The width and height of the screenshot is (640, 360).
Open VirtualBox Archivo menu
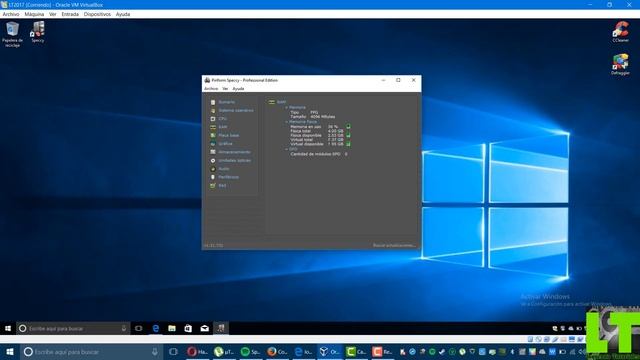11,14
